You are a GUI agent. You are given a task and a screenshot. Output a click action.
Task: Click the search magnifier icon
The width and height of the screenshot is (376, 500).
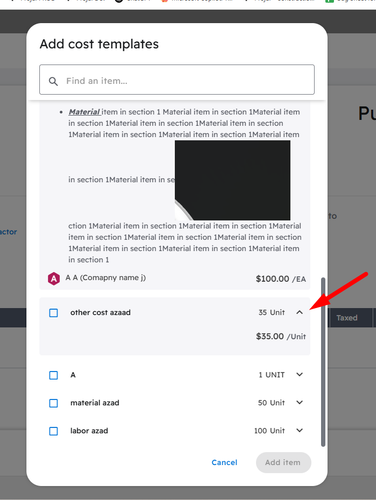click(x=53, y=81)
